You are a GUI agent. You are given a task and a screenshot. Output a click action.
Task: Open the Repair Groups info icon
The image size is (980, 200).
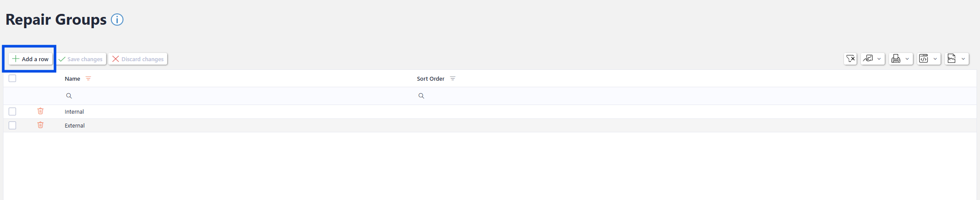click(117, 20)
